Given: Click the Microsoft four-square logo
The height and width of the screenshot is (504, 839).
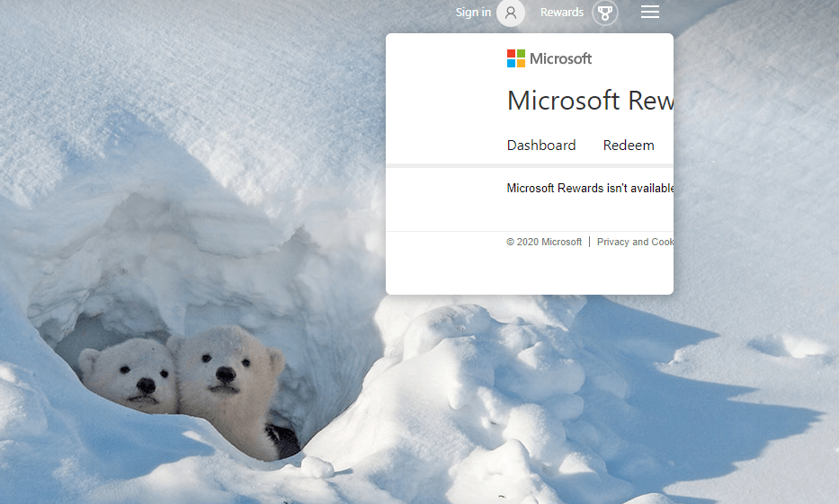Looking at the screenshot, I should 515,58.
